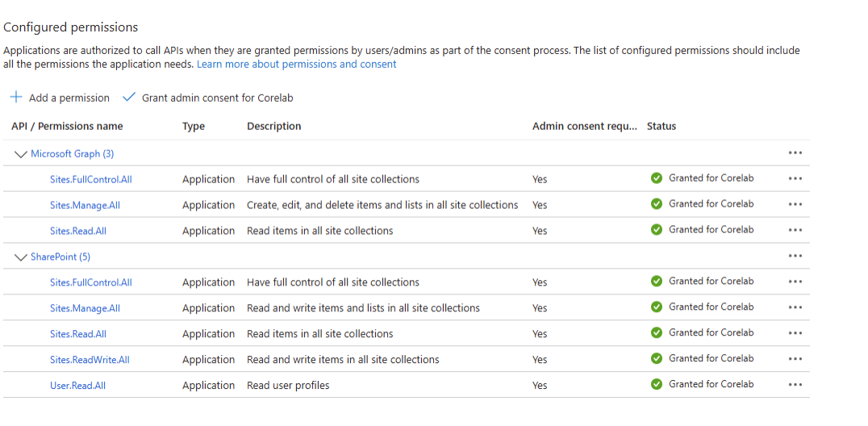This screenshot has height=426, width=868.
Task: Sort by API / Permissions name column header
Action: click(x=67, y=126)
